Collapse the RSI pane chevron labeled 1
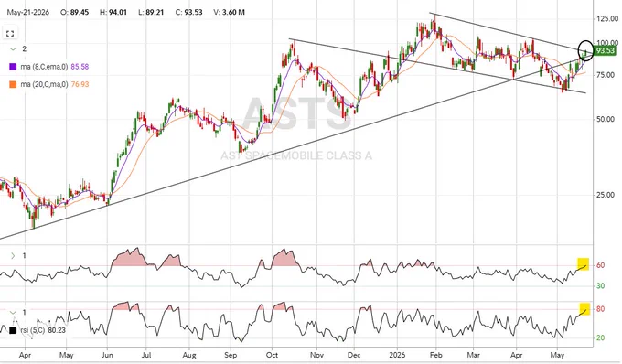Screen dimensions: 622x364 [13, 313]
